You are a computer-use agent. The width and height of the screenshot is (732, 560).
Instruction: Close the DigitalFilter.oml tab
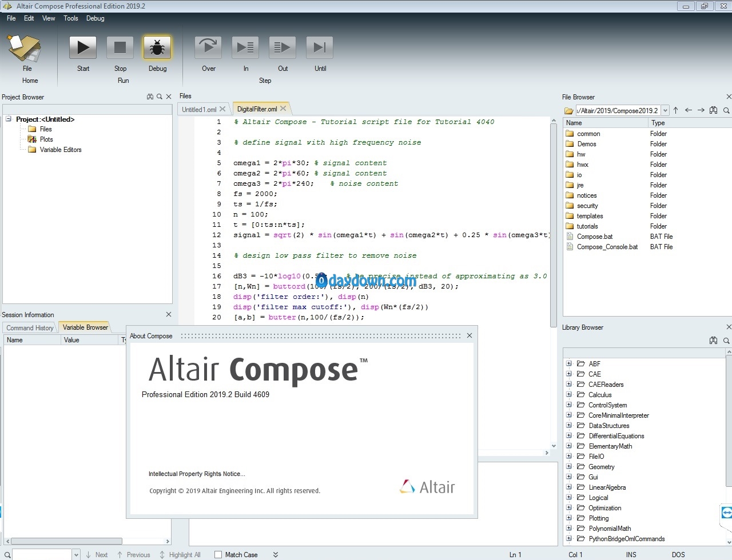point(283,109)
